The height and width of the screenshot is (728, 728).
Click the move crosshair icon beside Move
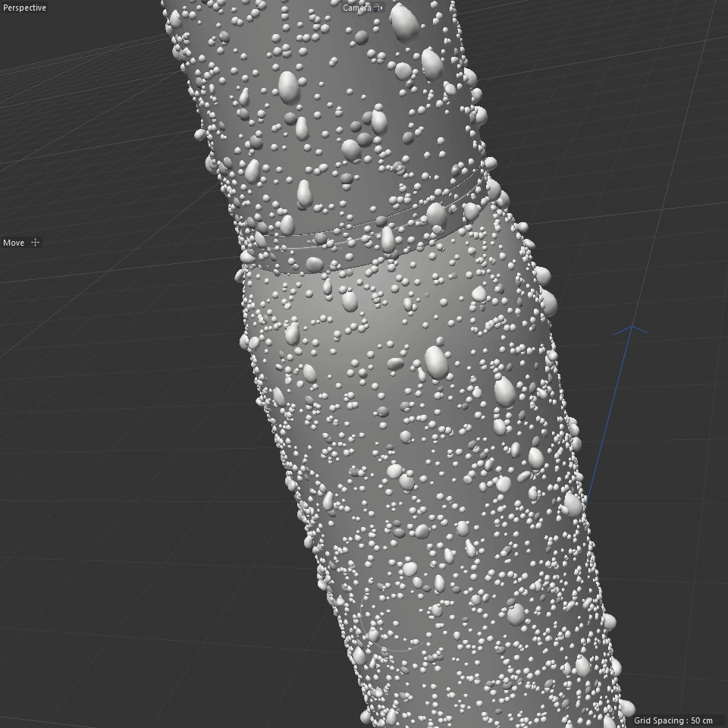click(35, 243)
